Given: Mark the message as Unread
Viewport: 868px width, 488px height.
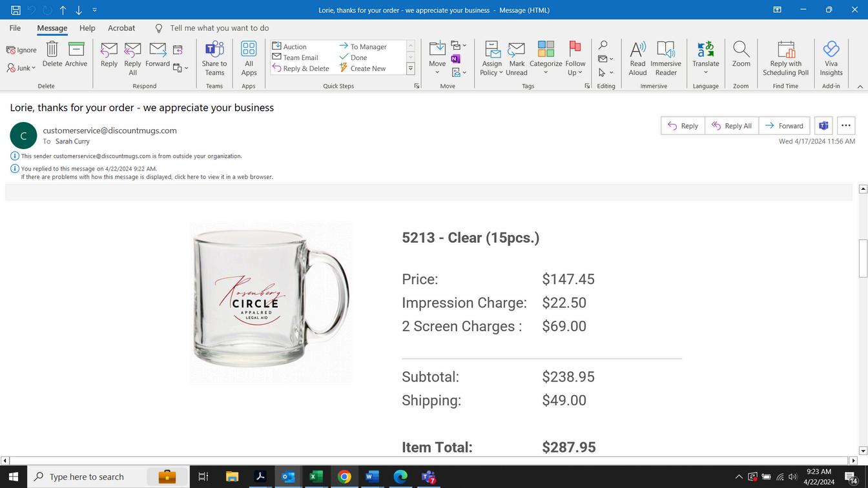Looking at the screenshot, I should [517, 59].
